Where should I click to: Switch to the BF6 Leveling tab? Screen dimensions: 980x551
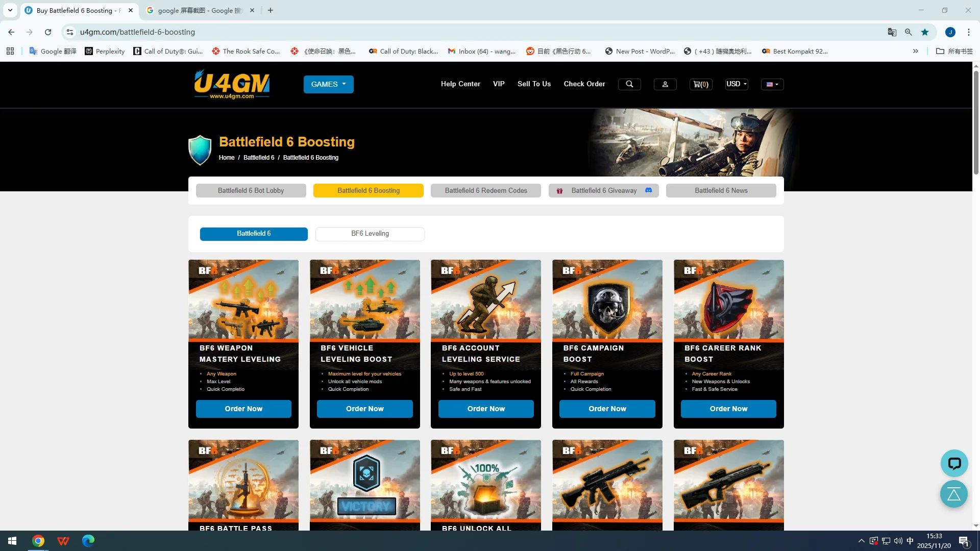pos(370,234)
